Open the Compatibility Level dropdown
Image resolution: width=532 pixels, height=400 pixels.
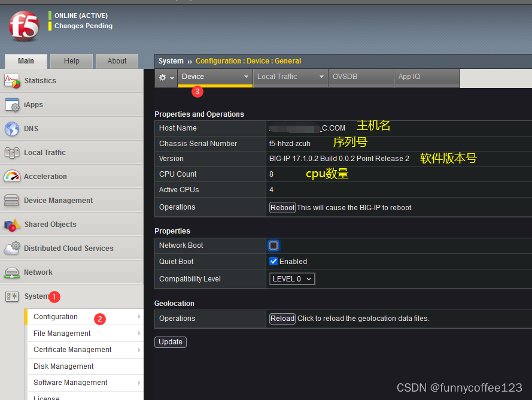(292, 279)
